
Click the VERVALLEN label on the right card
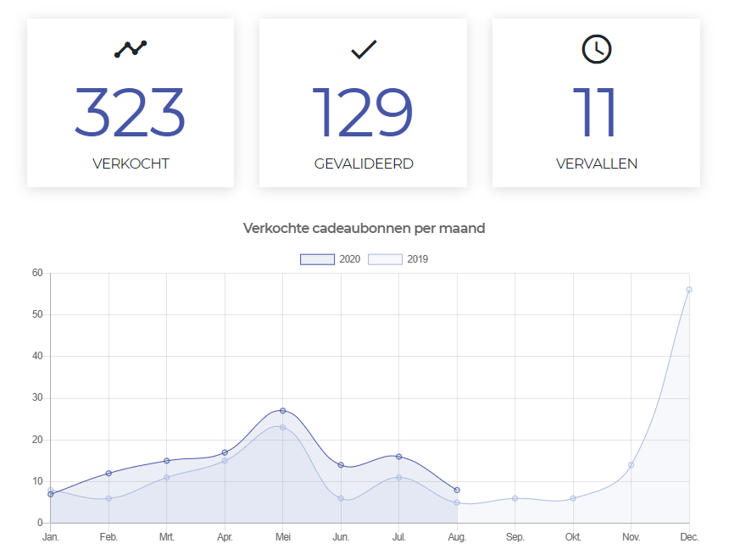595,164
